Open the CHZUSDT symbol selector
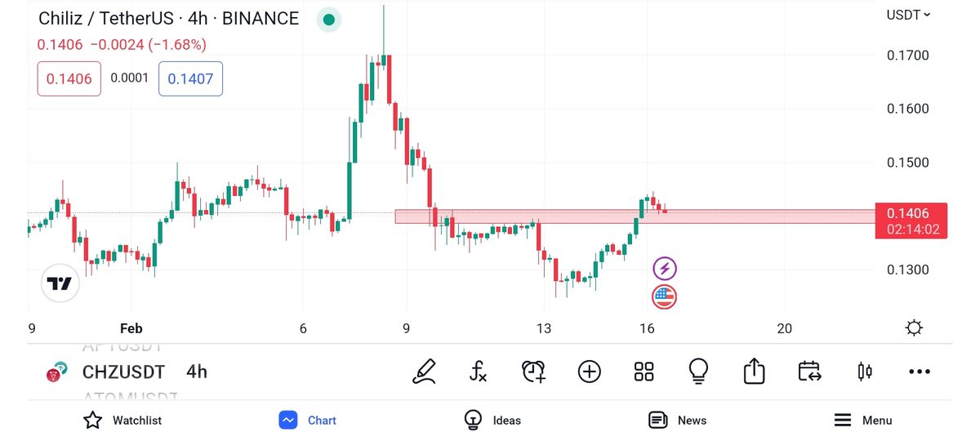Image resolution: width=980 pixels, height=441 pixels. [123, 372]
